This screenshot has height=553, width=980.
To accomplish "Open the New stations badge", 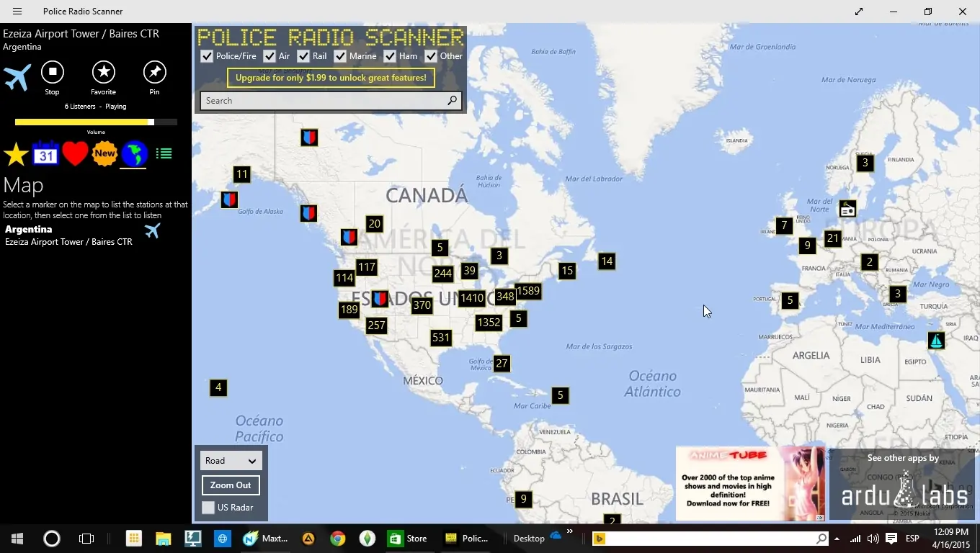I will pos(104,153).
